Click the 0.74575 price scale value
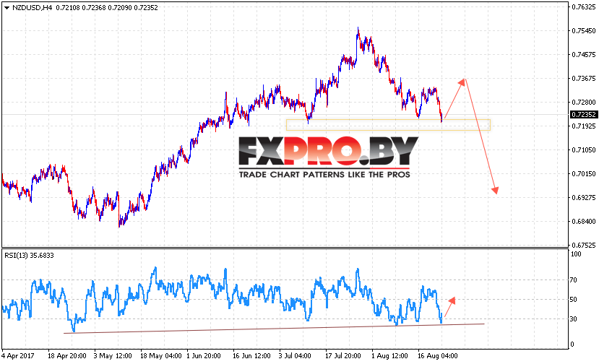This screenshot has height=364, width=599. pos(584,55)
